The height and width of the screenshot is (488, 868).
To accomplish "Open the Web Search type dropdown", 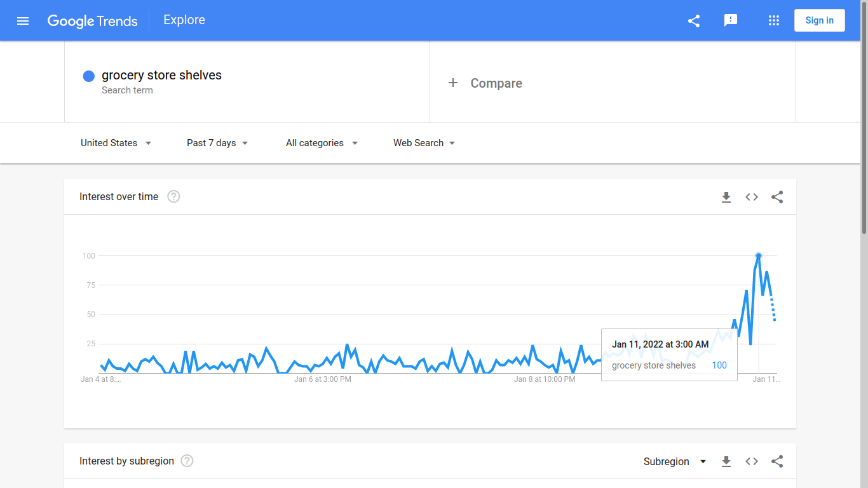I will coord(424,143).
